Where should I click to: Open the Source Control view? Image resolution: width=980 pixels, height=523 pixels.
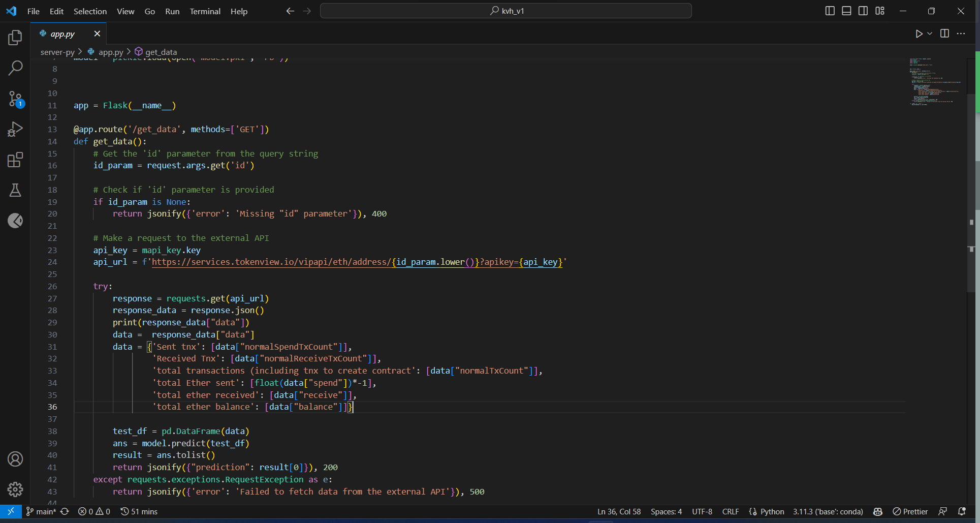tap(15, 99)
